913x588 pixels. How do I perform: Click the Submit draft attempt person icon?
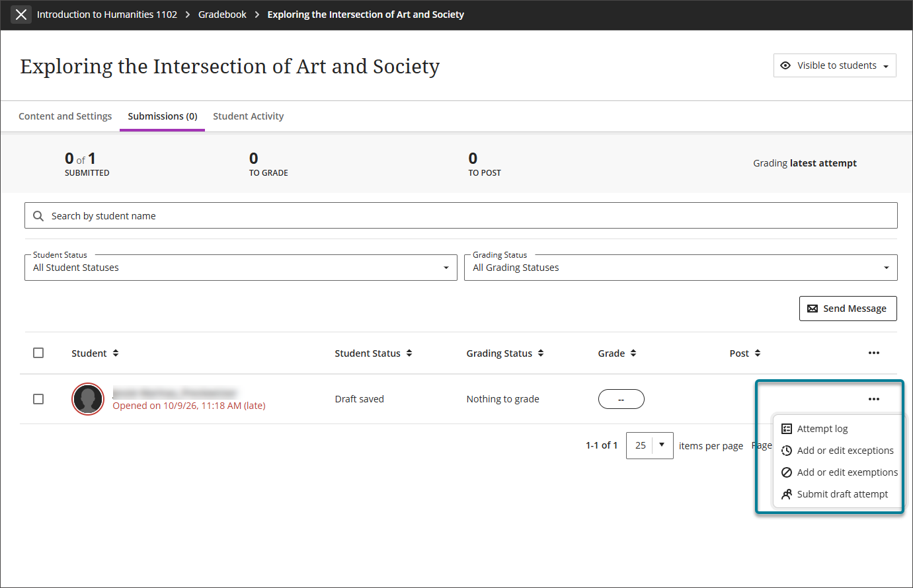pyautogui.click(x=787, y=494)
